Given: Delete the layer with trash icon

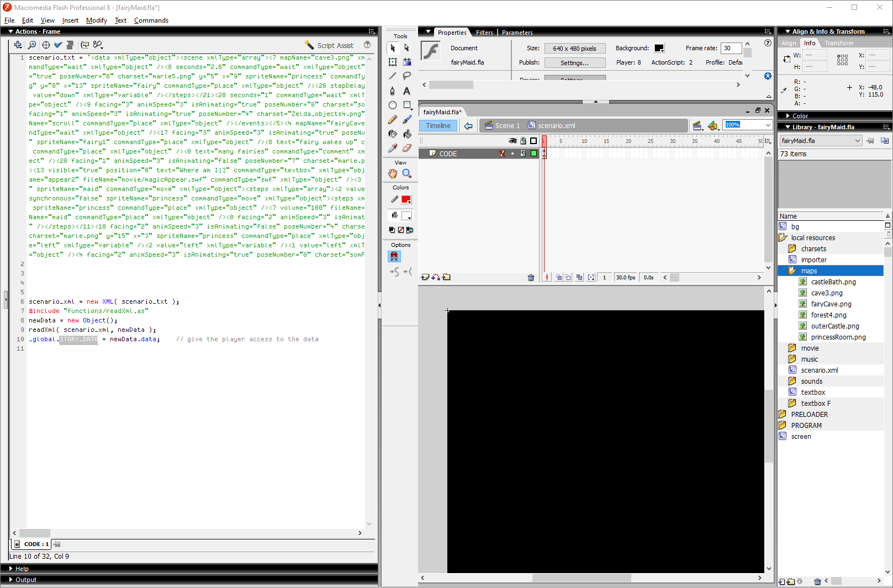Looking at the screenshot, I should pos(531,278).
